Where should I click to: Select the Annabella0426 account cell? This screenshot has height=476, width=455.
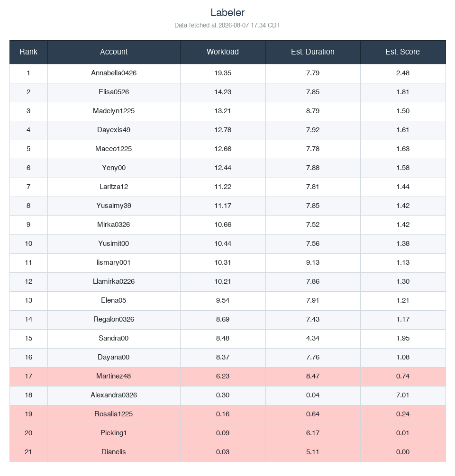[x=114, y=73]
